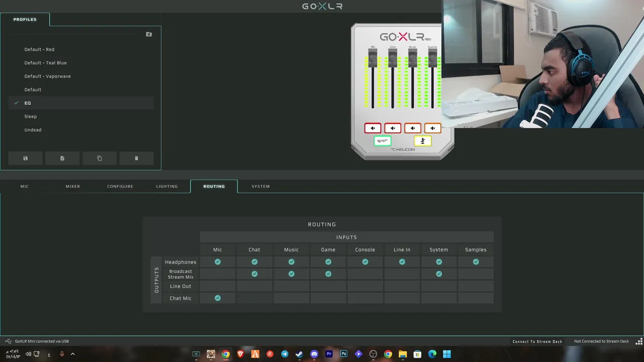644x362 pixels.
Task: Click the Chat fader knob on device
Action: (392, 58)
